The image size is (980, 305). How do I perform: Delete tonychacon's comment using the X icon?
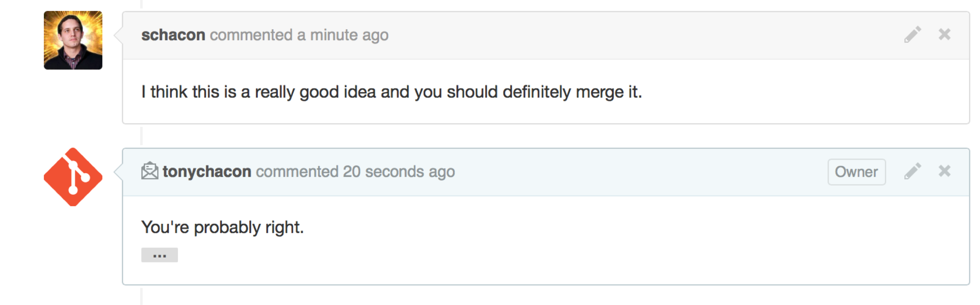944,171
